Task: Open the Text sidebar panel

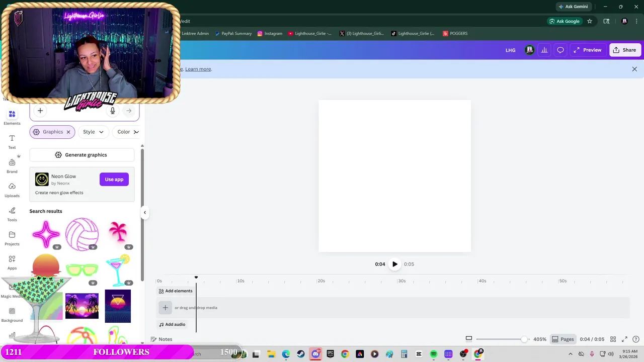Action: point(12,142)
